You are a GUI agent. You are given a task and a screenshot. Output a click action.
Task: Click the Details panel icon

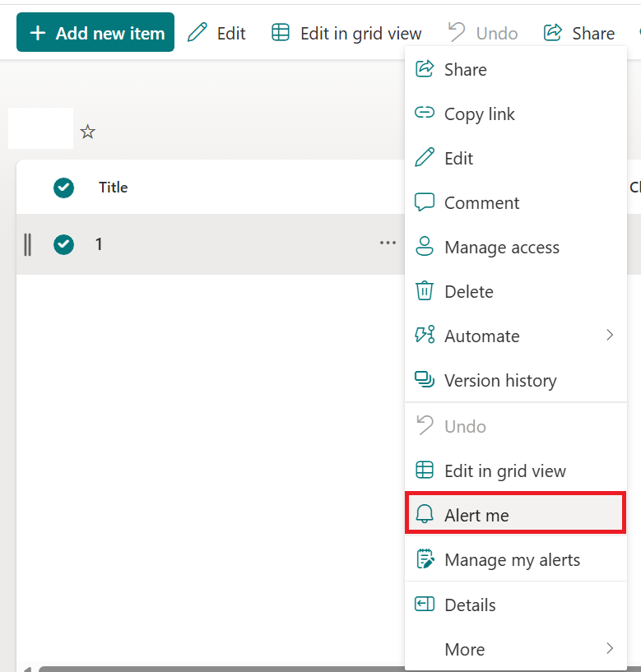click(425, 605)
